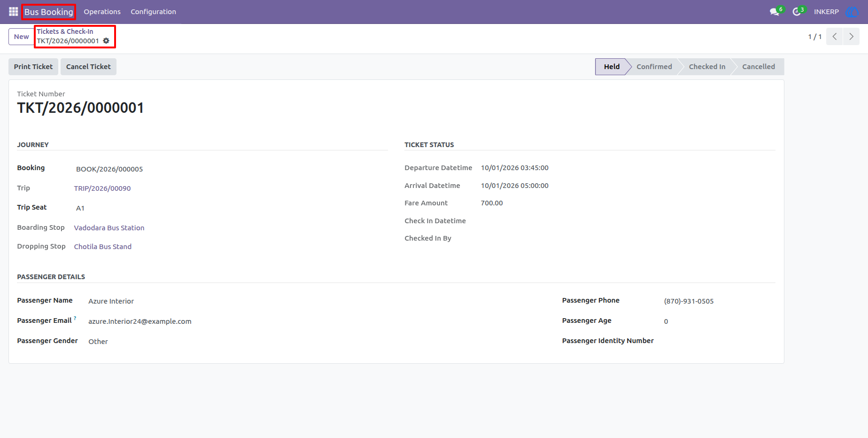Go to next record arrow

point(851,37)
